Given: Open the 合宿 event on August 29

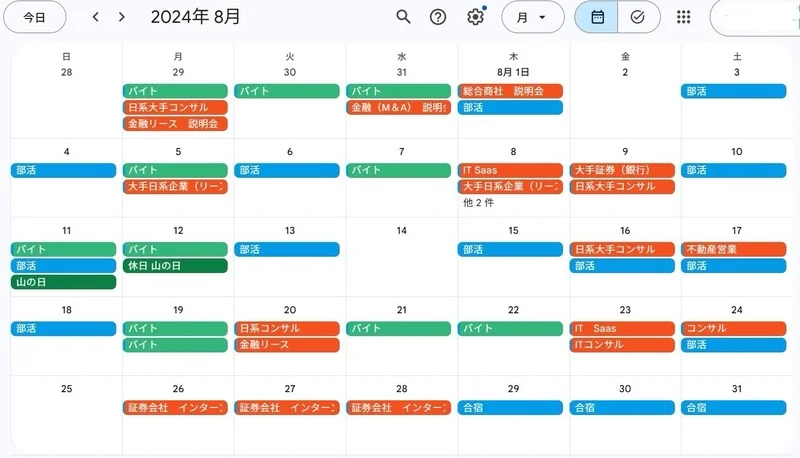Looking at the screenshot, I should (510, 407).
